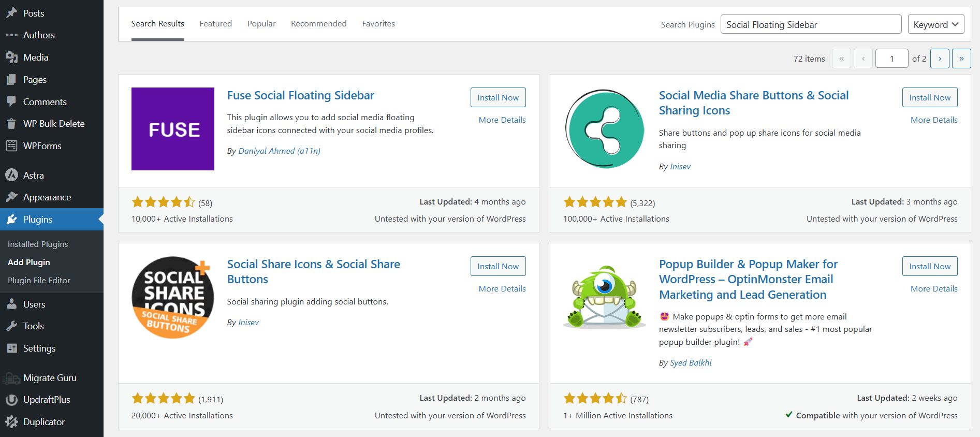Click the Migrate Guru icon
This screenshot has height=437, width=980.
(11, 378)
